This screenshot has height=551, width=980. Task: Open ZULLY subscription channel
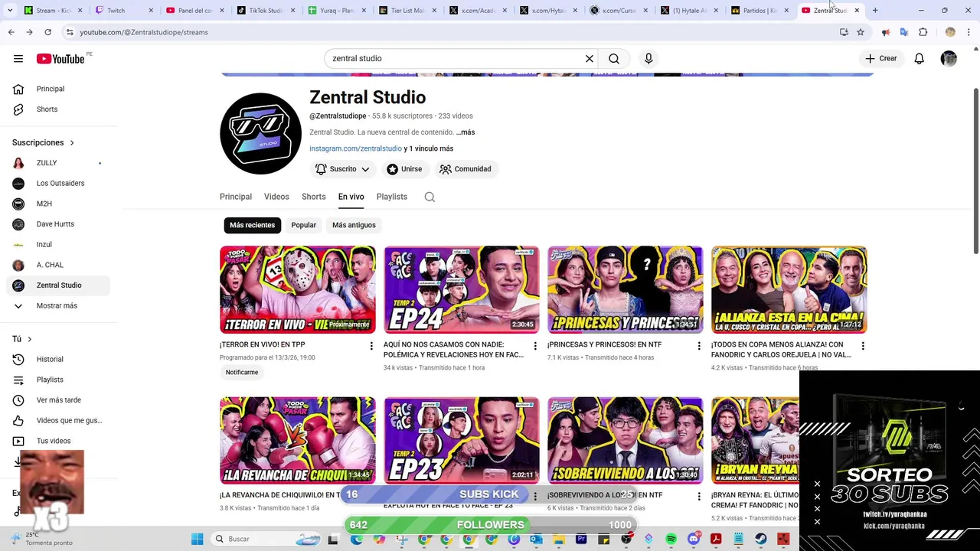tap(58, 163)
